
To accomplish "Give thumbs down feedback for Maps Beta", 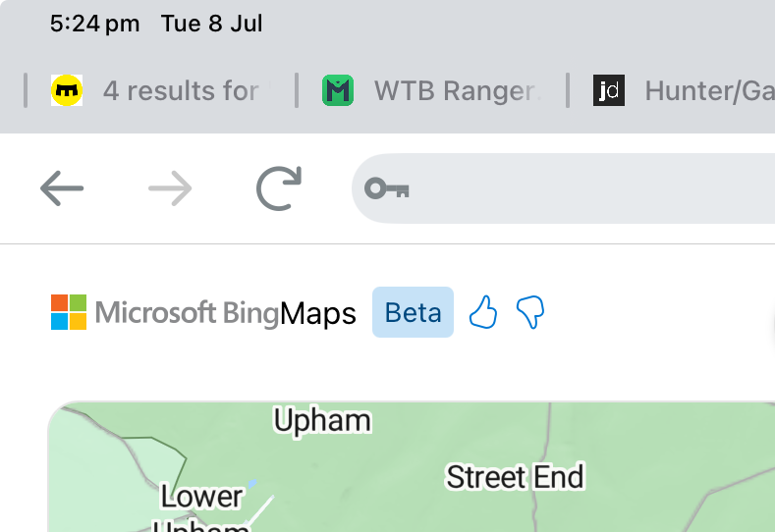I will pyautogui.click(x=530, y=313).
